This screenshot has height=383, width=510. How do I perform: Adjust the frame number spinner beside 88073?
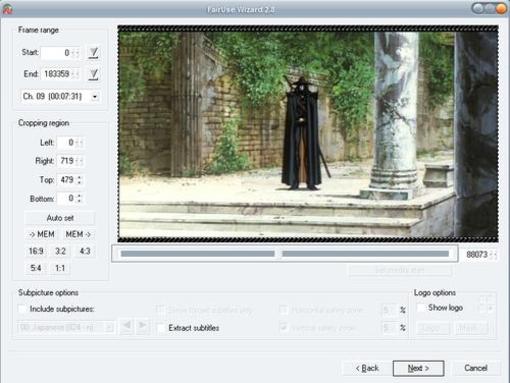pos(494,255)
